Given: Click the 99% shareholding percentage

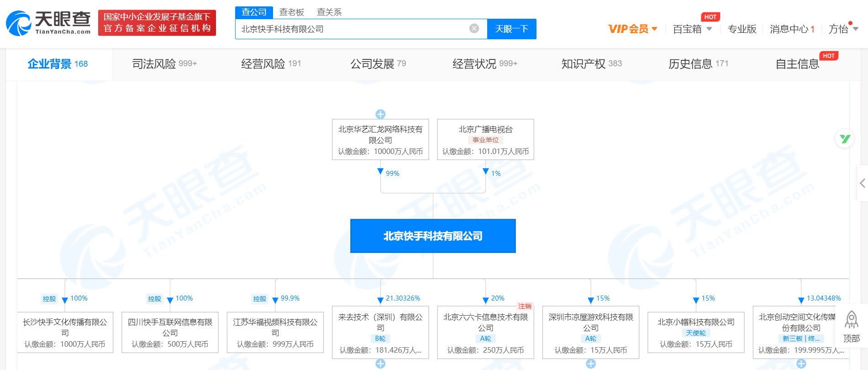Looking at the screenshot, I should click(x=393, y=174).
